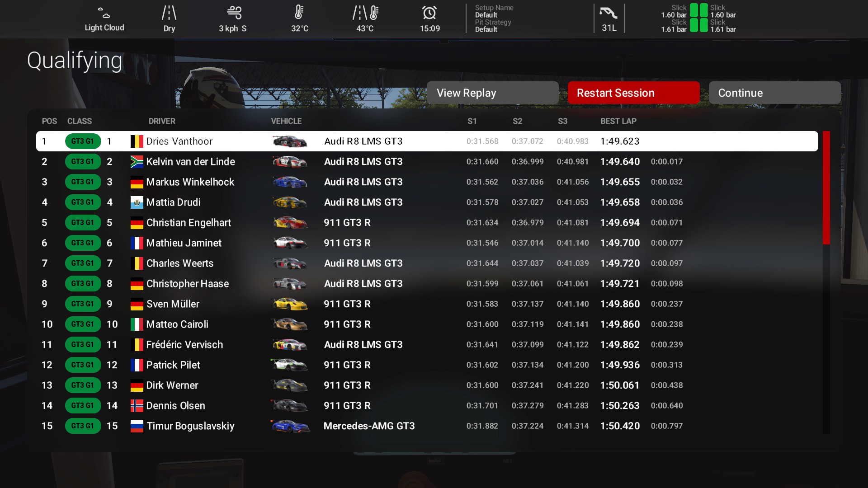Viewport: 868px width, 488px height.
Task: Click the GT3 G1 badge on Sven Müller's row
Action: 83,304
